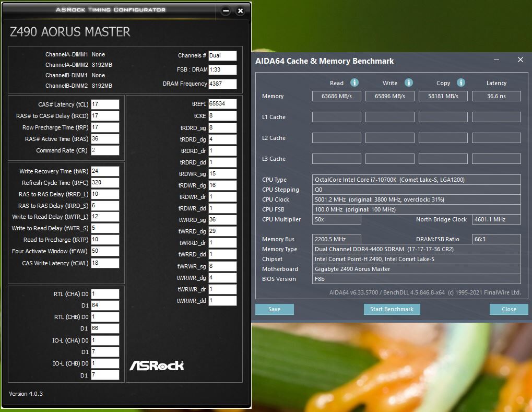Click the RTL (CHA) D0 field

click(x=105, y=294)
